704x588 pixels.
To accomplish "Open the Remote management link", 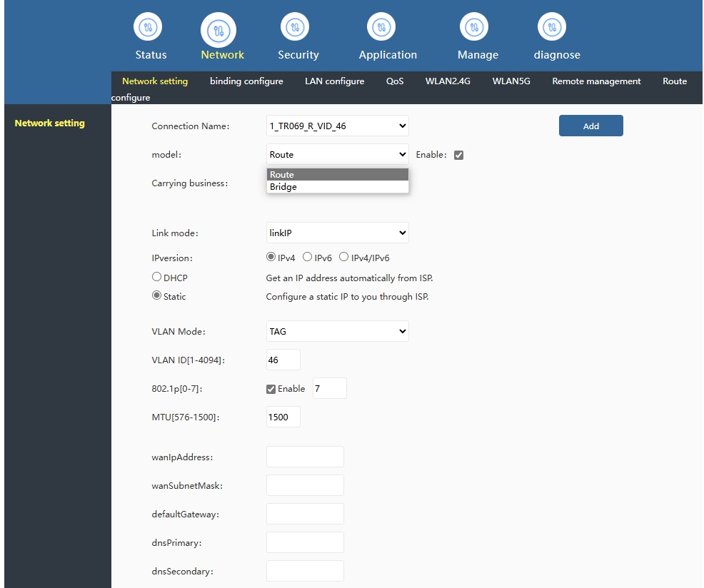I will click(596, 81).
